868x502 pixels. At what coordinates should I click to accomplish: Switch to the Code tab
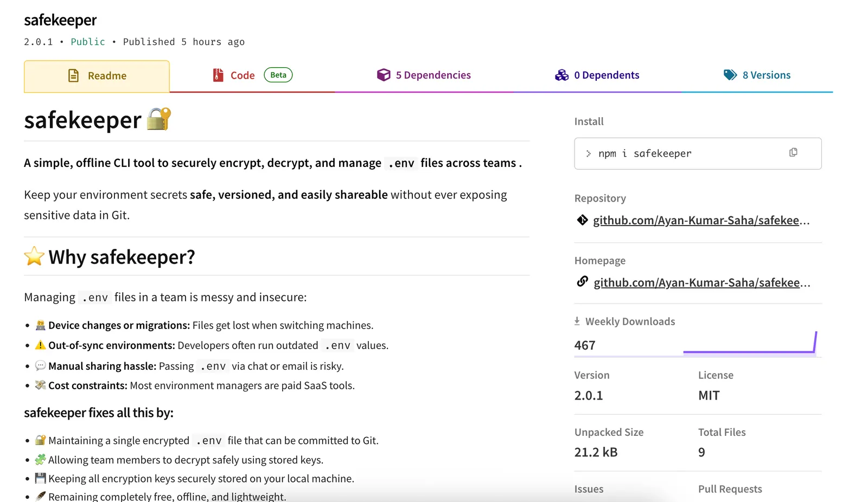[x=252, y=75]
